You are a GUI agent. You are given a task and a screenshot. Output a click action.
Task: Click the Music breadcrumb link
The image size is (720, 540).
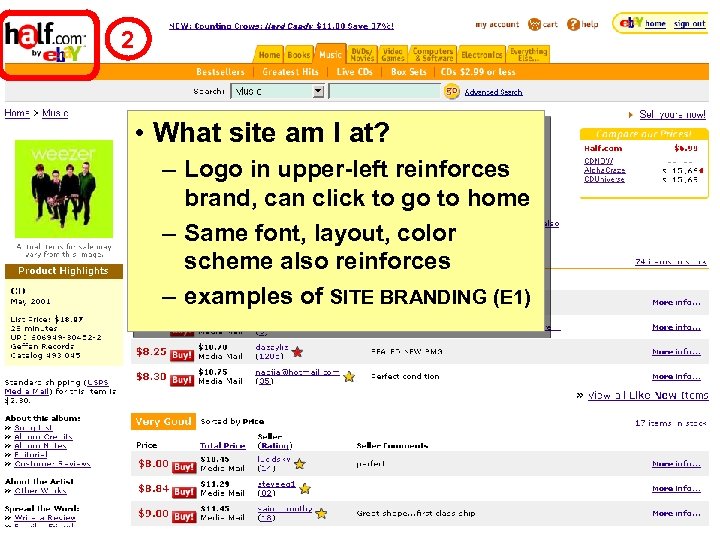point(55,113)
